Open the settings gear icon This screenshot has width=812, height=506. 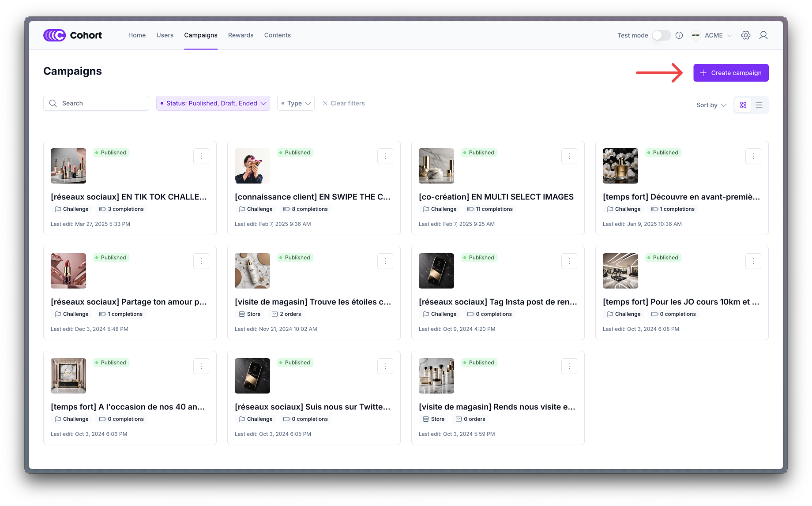pos(745,35)
